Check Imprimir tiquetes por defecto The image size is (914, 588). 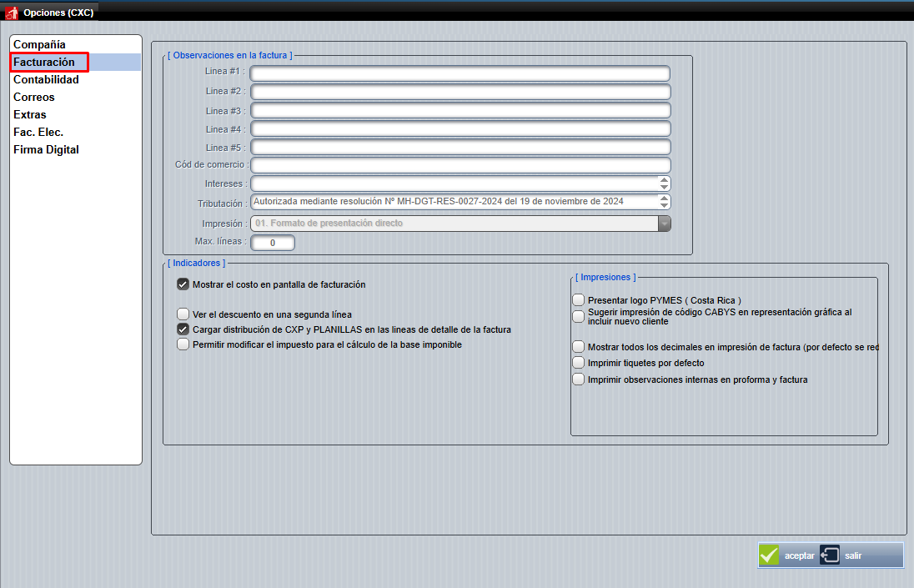click(579, 363)
